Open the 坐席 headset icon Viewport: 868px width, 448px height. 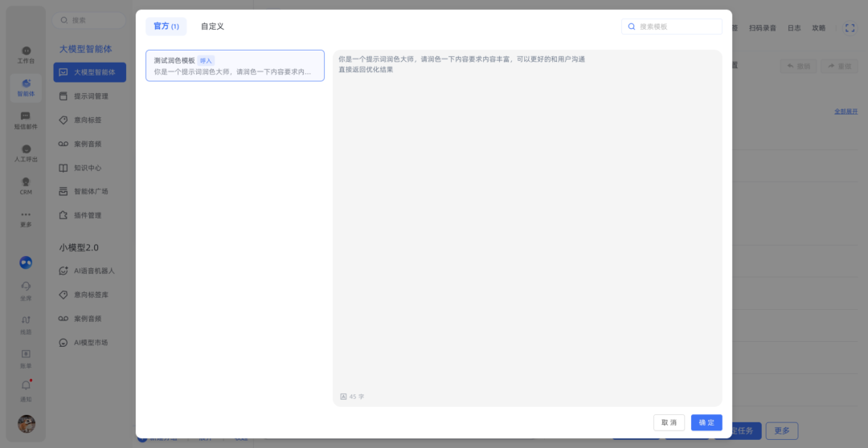tap(26, 290)
